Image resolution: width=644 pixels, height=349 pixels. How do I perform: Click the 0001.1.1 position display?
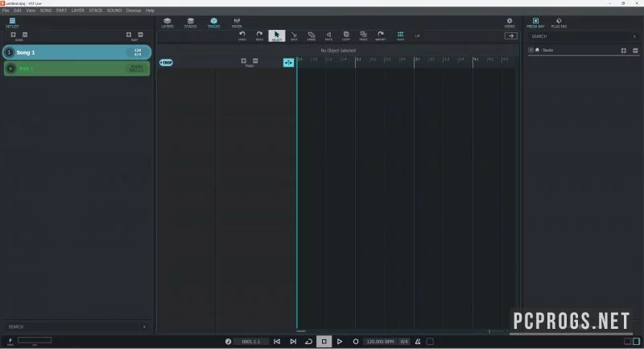click(251, 342)
